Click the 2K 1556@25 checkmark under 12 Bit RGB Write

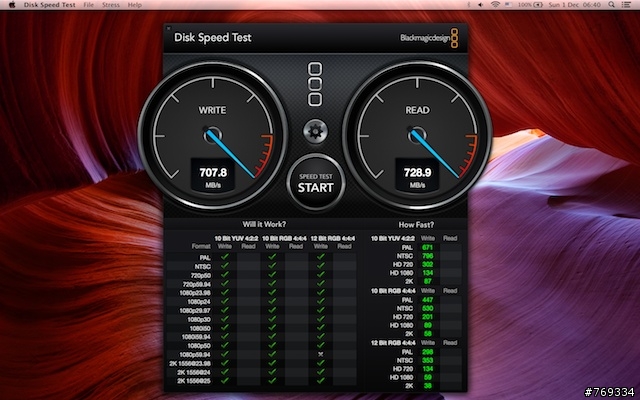click(320, 380)
